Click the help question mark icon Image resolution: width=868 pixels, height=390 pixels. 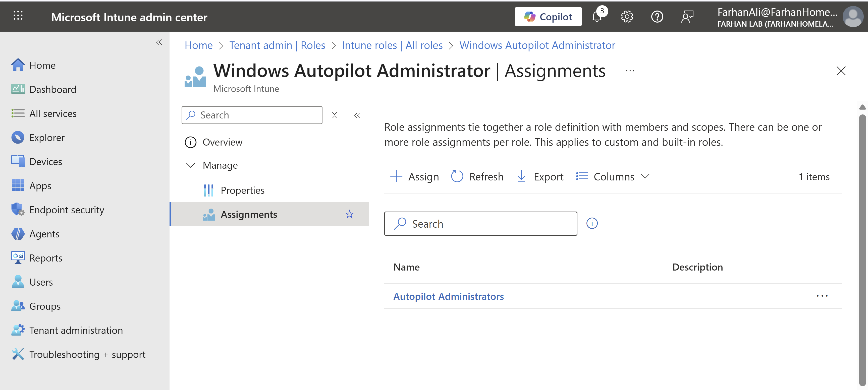point(657,17)
